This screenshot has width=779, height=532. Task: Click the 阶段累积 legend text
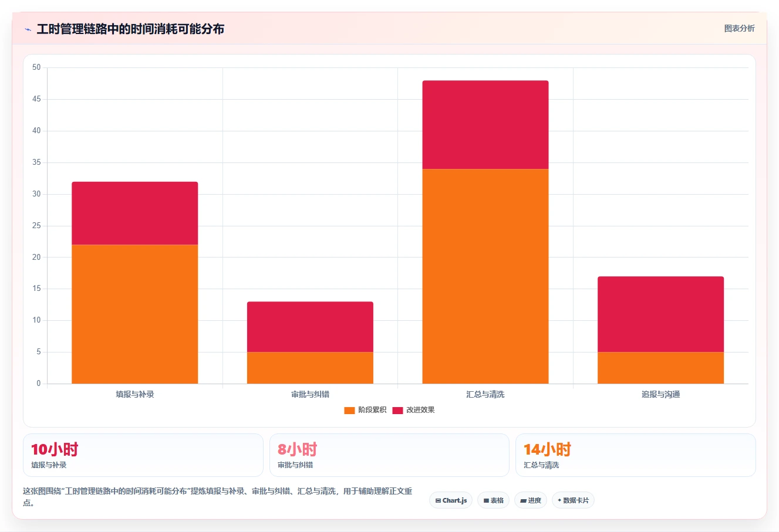coord(372,410)
